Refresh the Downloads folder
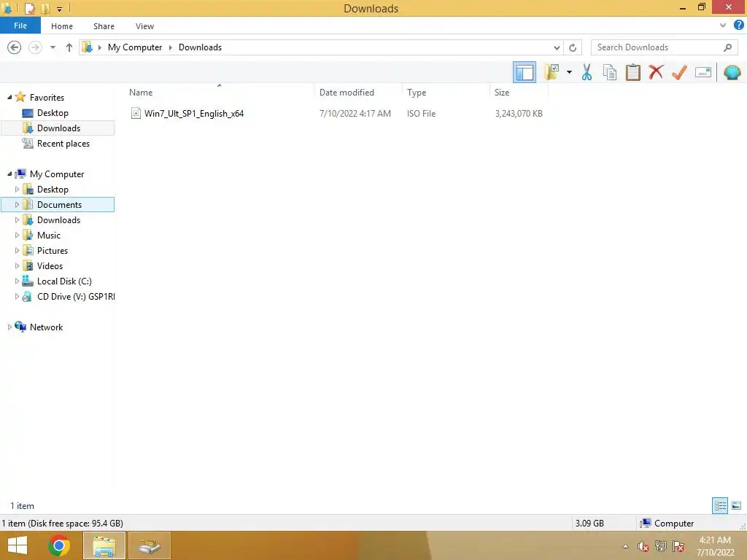 573,47
